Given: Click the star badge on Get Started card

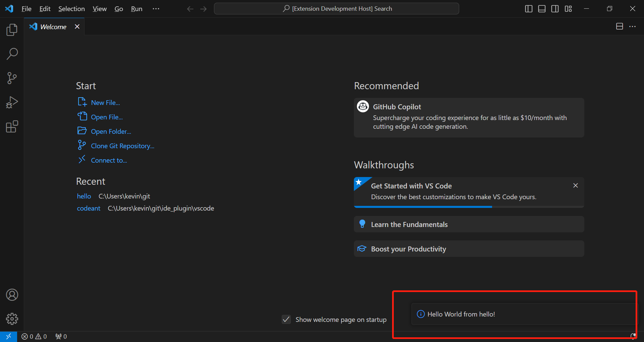Looking at the screenshot, I should 359,182.
